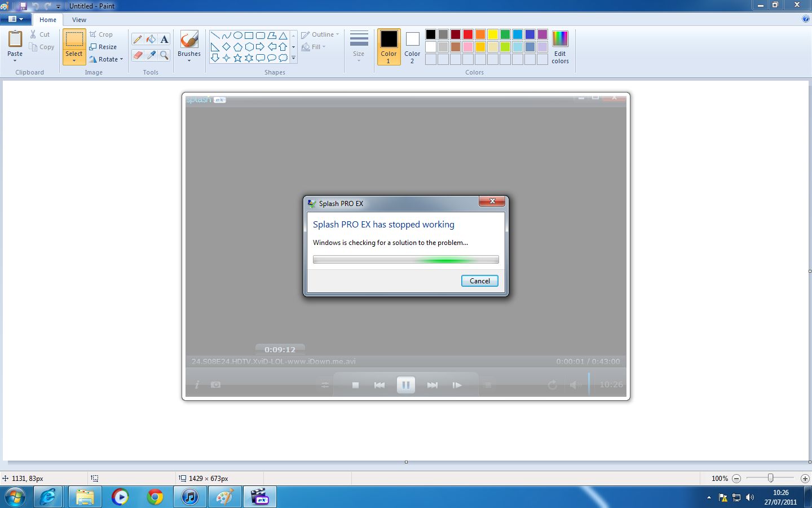Choose the Hexagon shape
This screenshot has width=812, height=508.
point(249,47)
